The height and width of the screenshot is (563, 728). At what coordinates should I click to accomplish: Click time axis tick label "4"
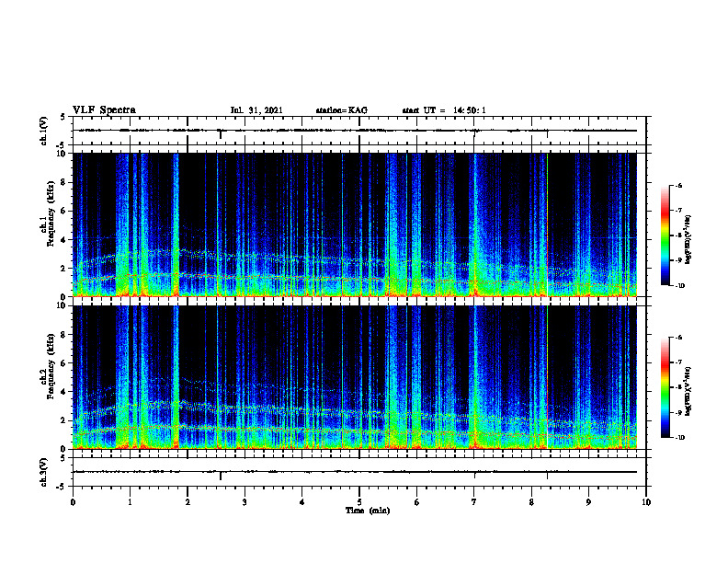tap(302, 502)
